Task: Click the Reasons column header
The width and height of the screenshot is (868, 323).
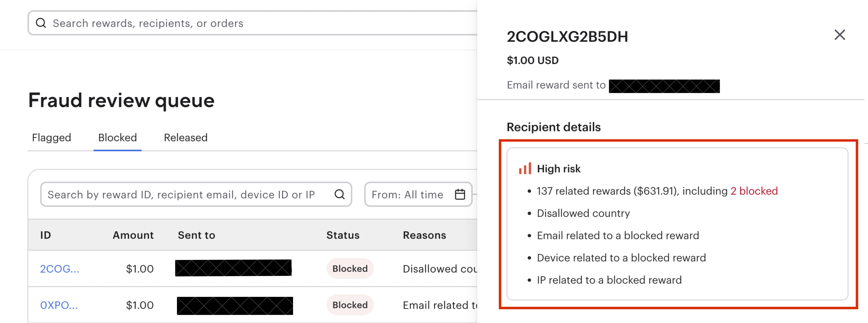Action: click(424, 235)
